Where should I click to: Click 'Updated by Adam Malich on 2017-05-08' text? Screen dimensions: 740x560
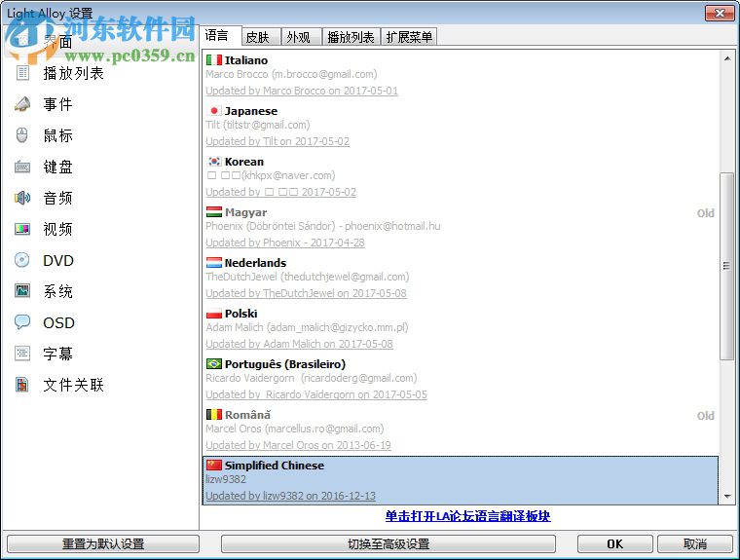299,344
